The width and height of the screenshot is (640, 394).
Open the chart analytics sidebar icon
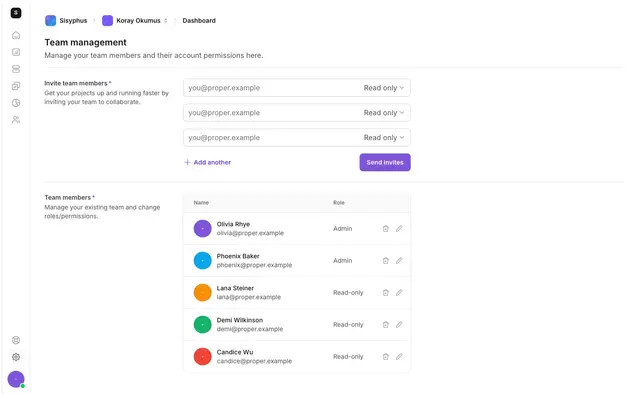(16, 52)
